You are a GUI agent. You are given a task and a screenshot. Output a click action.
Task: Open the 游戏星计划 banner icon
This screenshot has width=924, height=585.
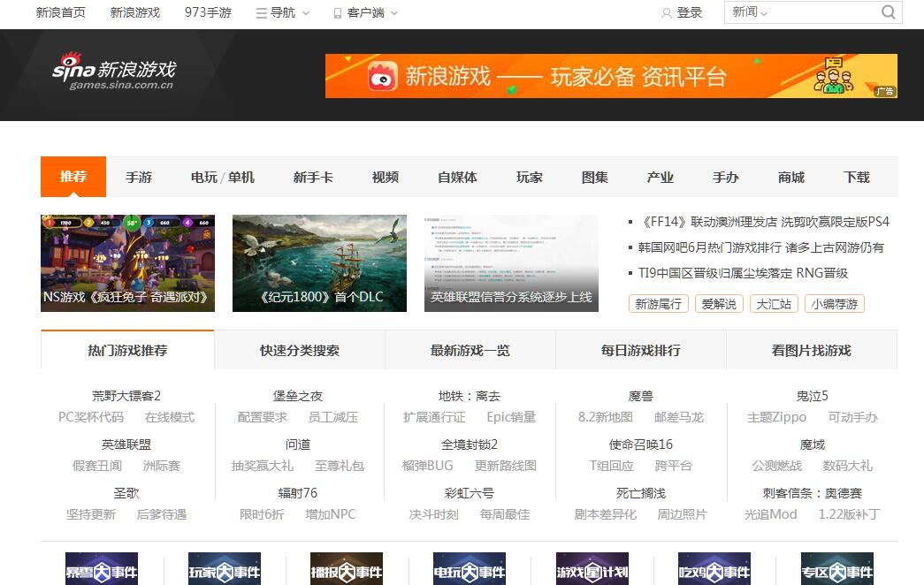coord(592,570)
